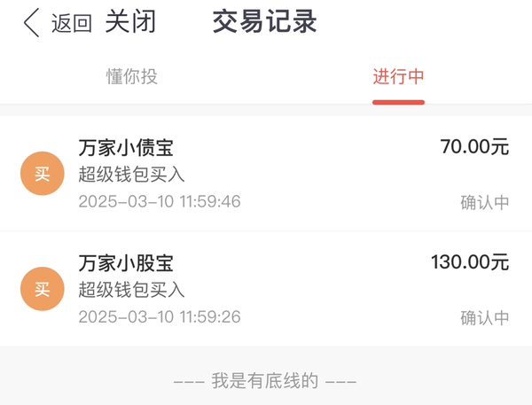Tap 确认中 status of 万家小股宝
Screen dimensions: 532x405
click(485, 318)
